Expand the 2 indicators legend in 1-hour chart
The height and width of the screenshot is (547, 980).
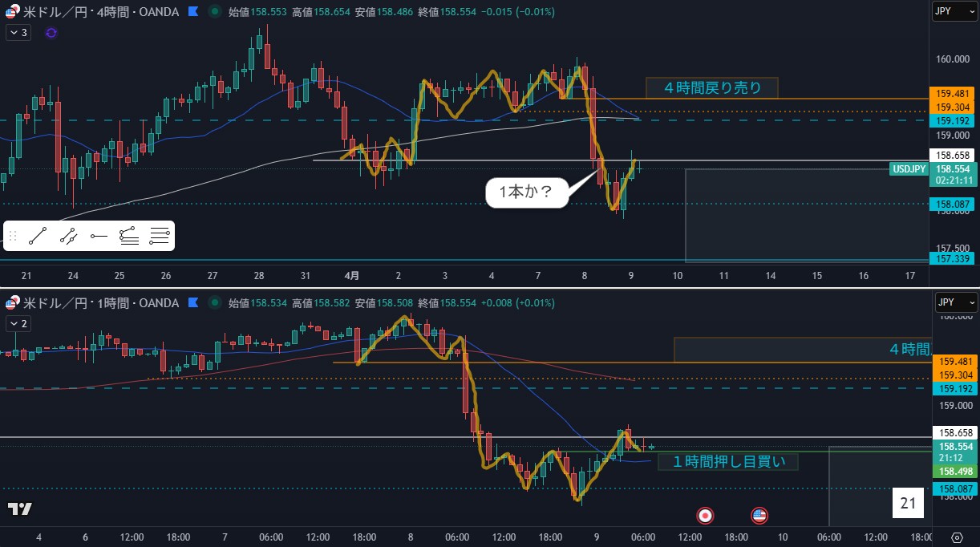tap(18, 323)
